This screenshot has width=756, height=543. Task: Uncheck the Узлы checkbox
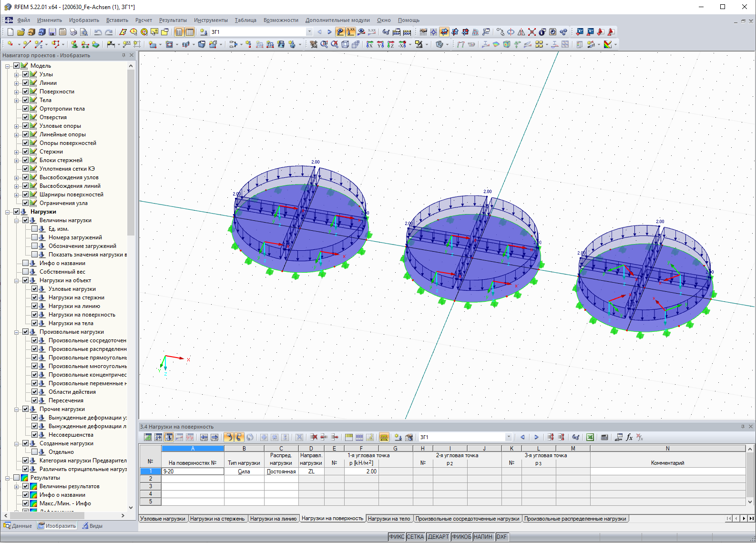pyautogui.click(x=25, y=74)
